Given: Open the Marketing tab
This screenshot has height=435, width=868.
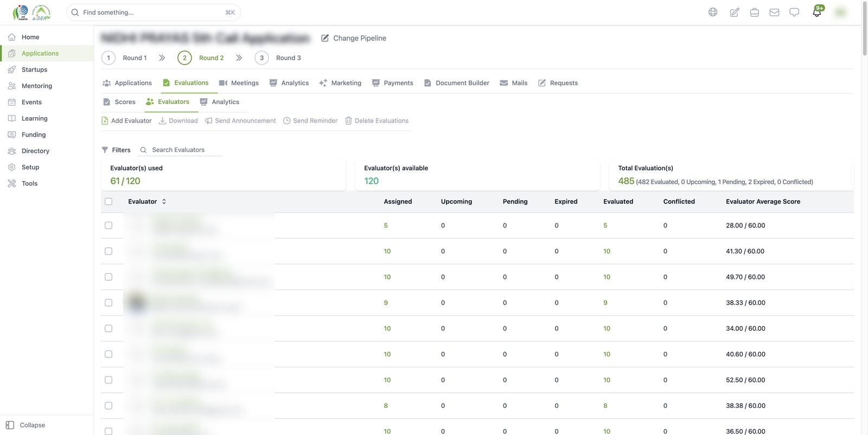Looking at the screenshot, I should coord(340,83).
